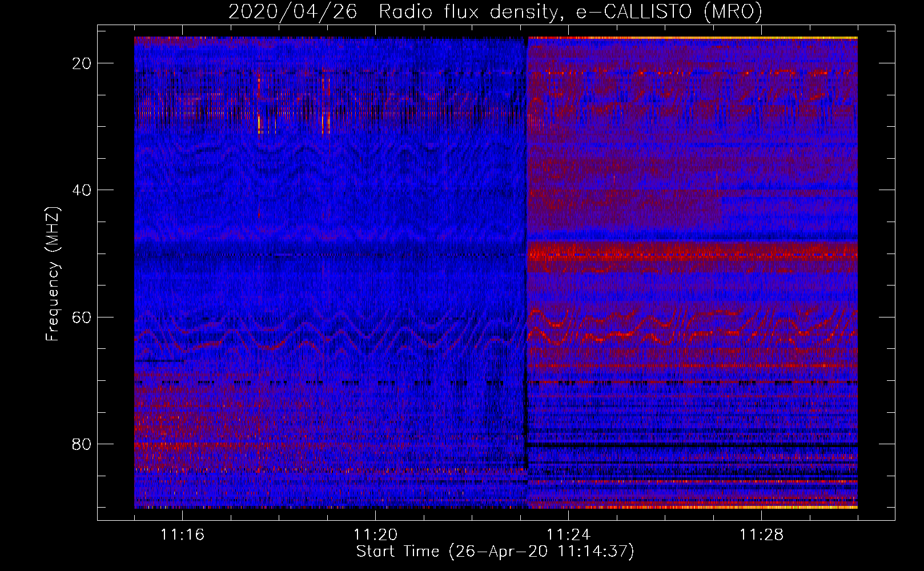The width and height of the screenshot is (924, 571).
Task: Select the date '2020/04/26' in the title
Action: pos(293,12)
